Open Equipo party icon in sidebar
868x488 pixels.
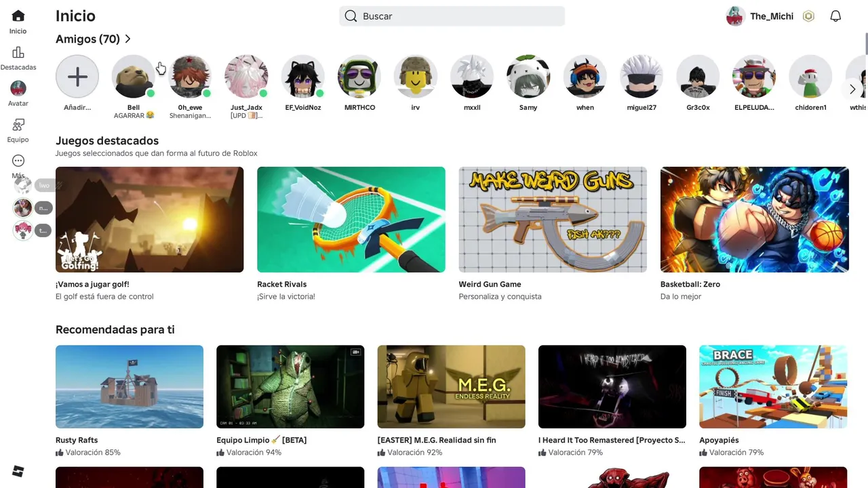click(x=18, y=125)
